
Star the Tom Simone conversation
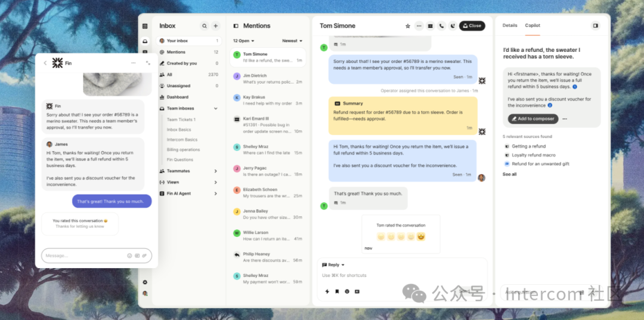408,26
